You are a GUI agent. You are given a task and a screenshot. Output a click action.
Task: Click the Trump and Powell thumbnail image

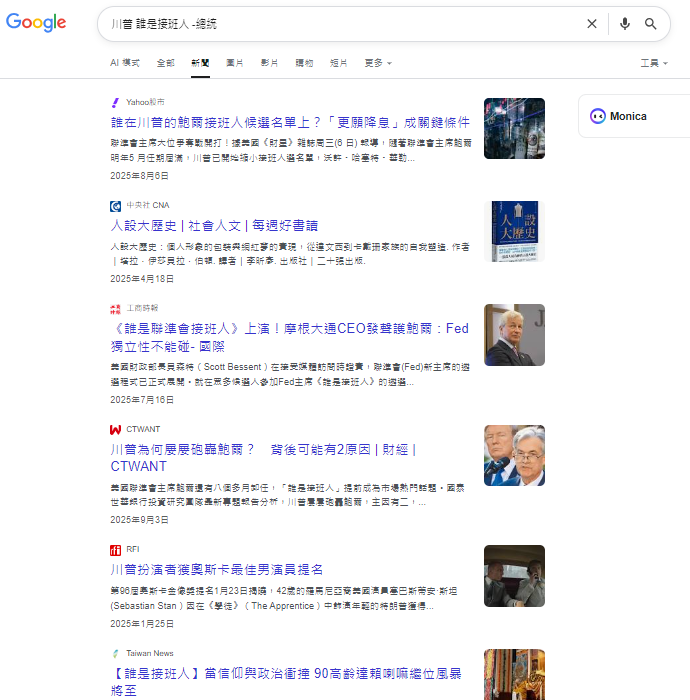click(514, 455)
